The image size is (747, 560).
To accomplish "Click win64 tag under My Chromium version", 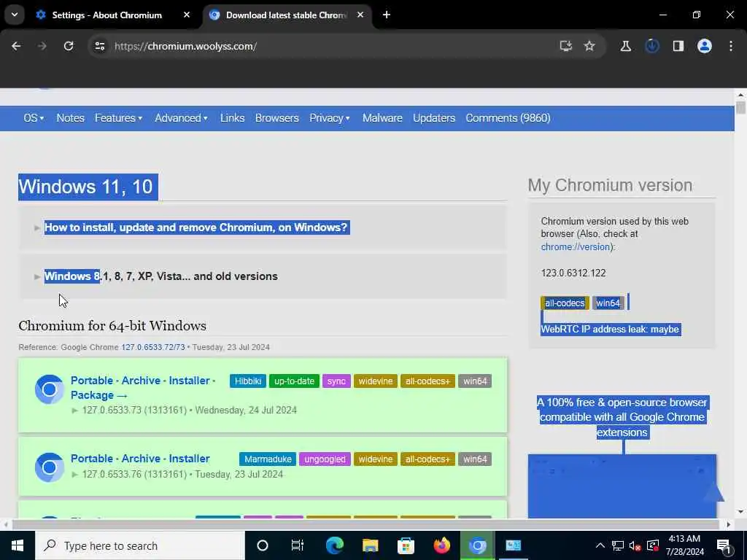I will click(608, 303).
